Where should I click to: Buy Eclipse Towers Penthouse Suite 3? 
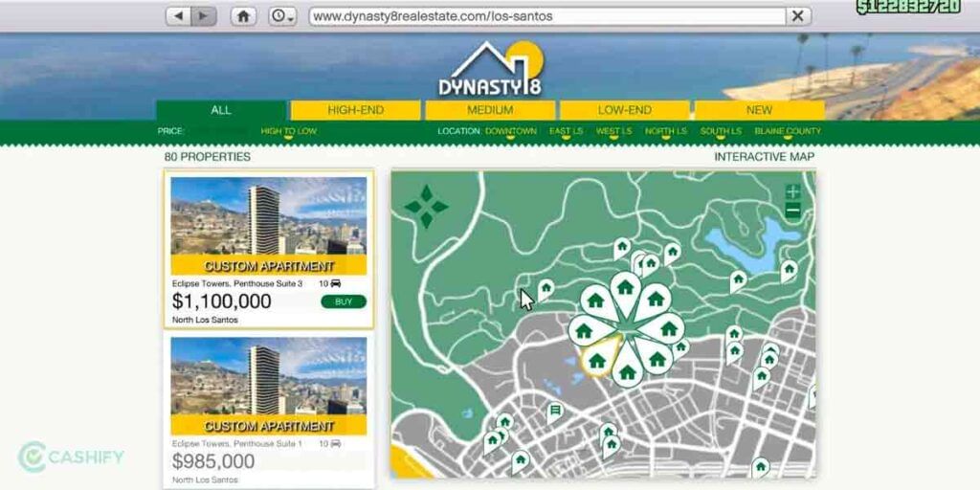click(344, 301)
